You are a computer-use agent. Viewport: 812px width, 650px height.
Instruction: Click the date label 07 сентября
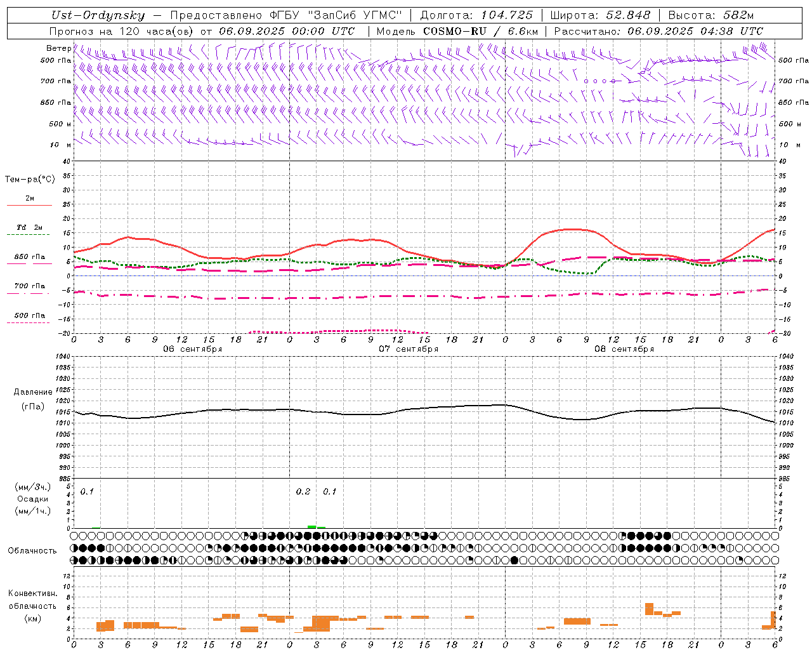click(409, 349)
